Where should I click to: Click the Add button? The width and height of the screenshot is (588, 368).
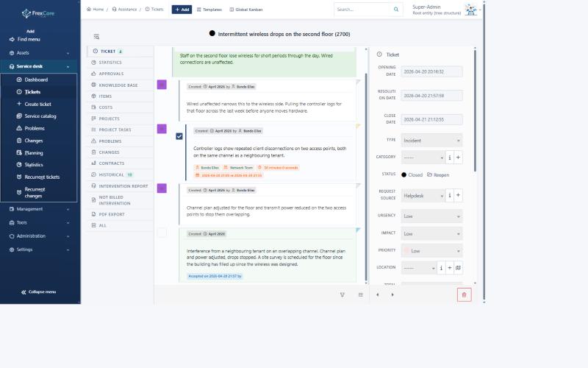pos(182,10)
